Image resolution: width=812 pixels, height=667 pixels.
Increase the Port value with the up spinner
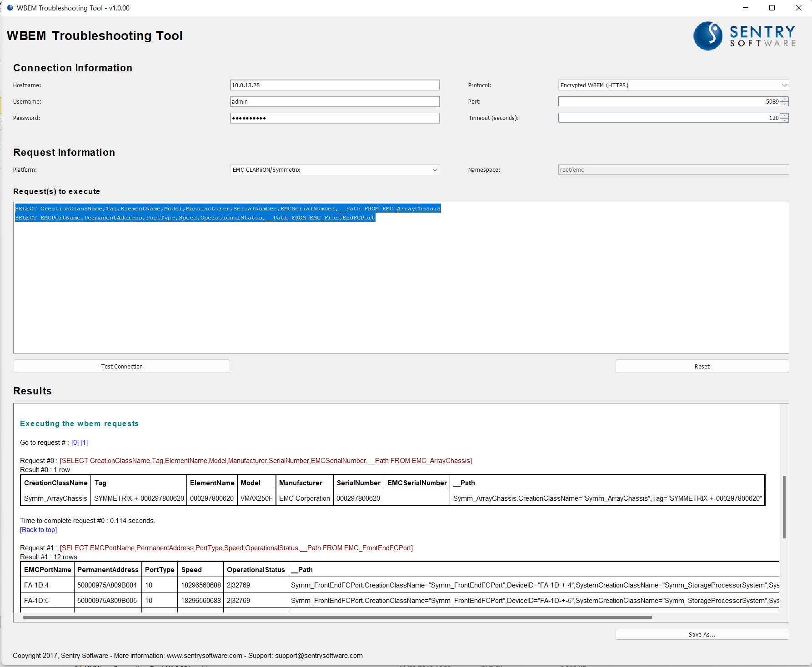[784, 99]
